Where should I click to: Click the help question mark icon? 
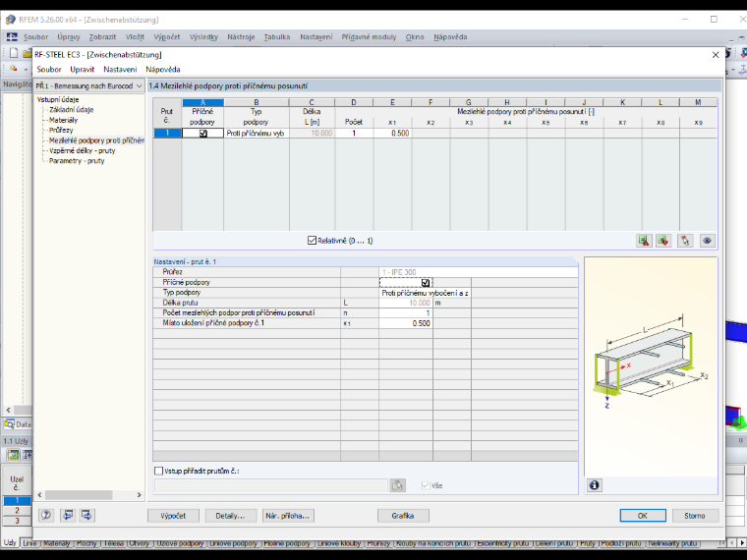[x=46, y=515]
